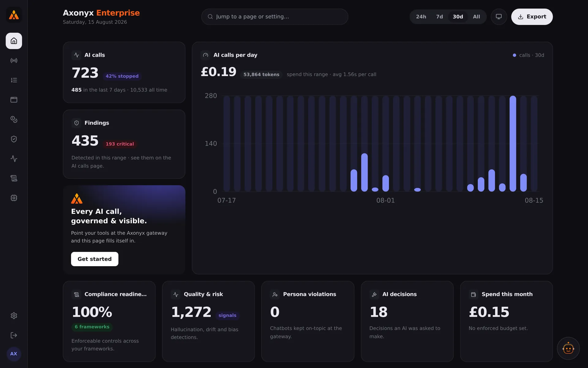Click the 723 AI calls value
The height and width of the screenshot is (368, 588).
click(x=85, y=73)
